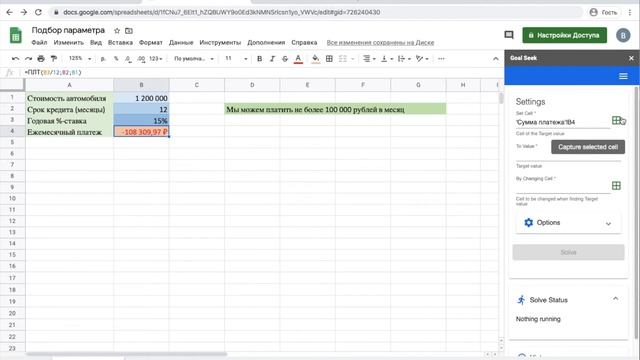Open horizontal align dropdown

(369, 59)
